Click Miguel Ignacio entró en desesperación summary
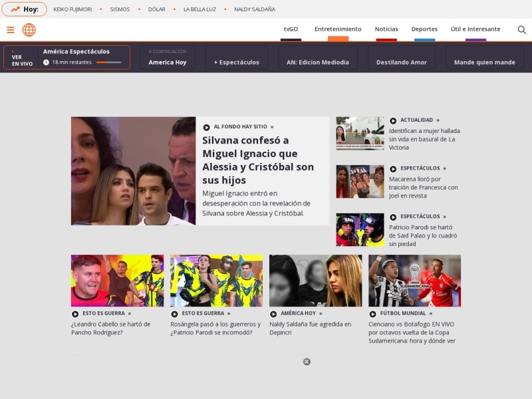The image size is (532, 399). tap(256, 203)
